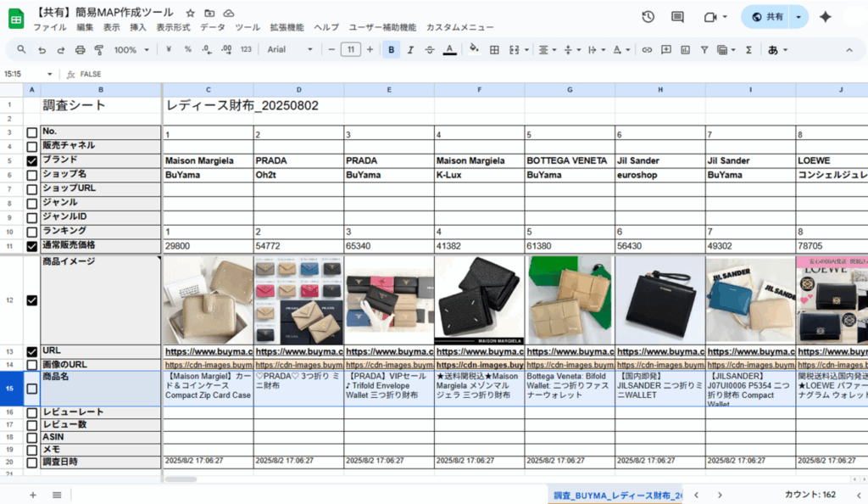Open fill color picker
Screen dimensions: 868x504
474,49
